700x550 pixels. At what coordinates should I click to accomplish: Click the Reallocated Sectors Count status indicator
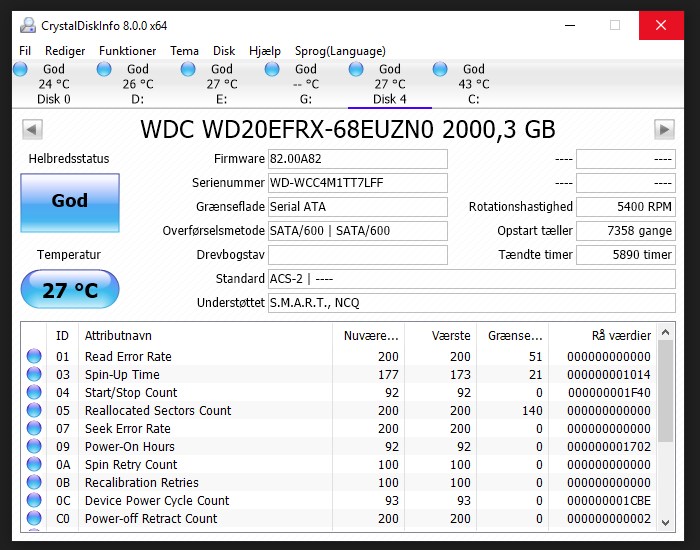tap(34, 410)
